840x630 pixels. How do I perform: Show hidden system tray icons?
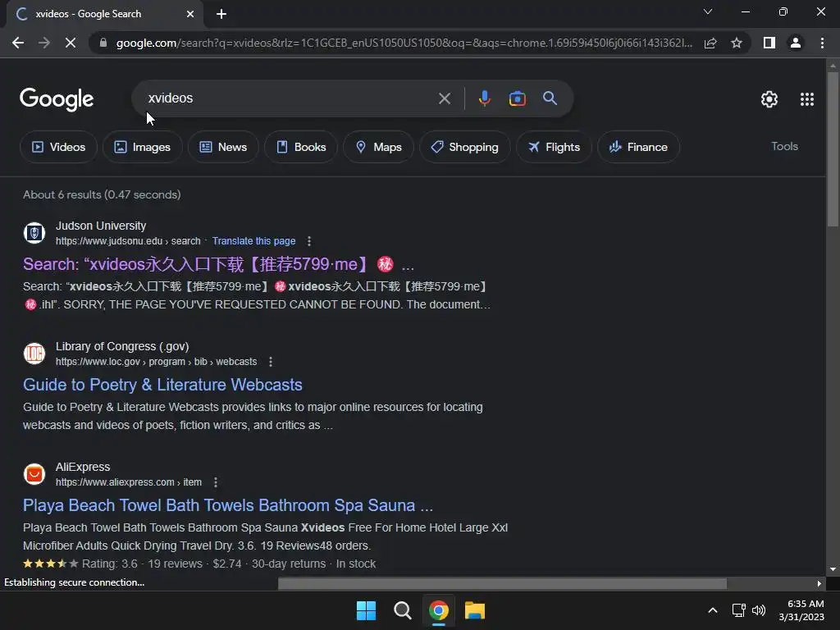tap(713, 610)
